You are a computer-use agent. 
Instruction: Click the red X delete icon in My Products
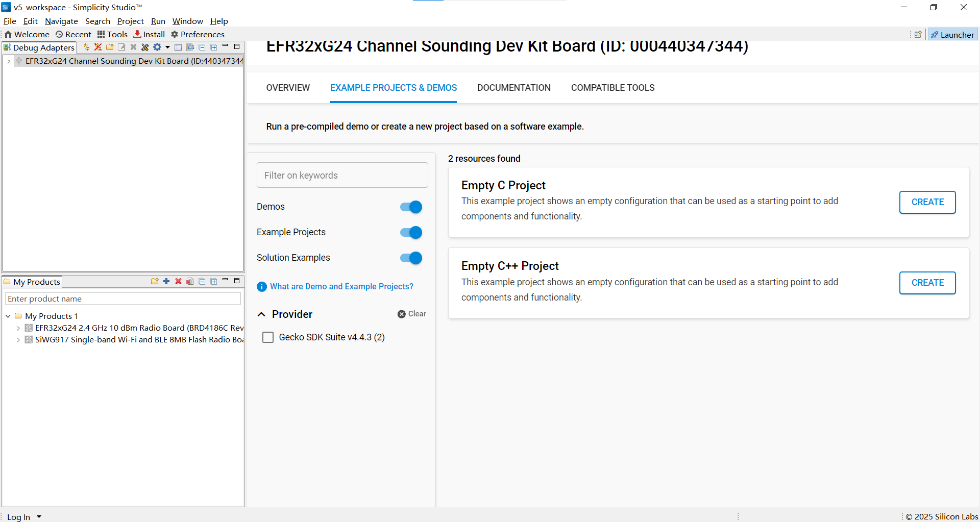(178, 281)
